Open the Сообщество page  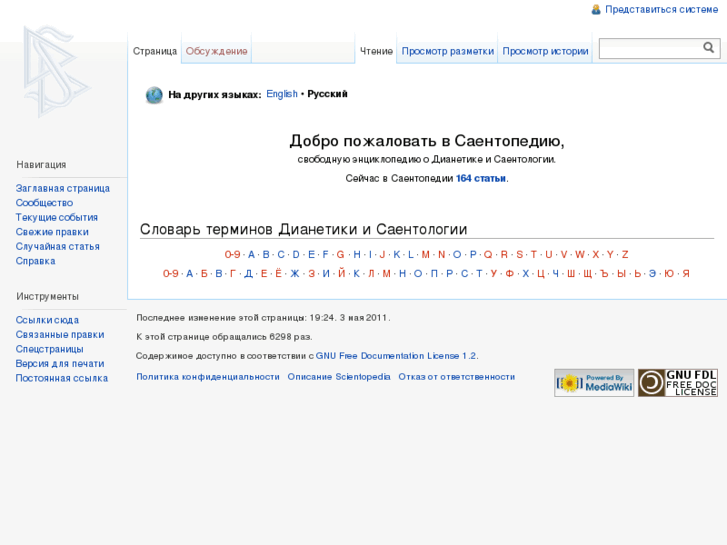[x=44, y=203]
